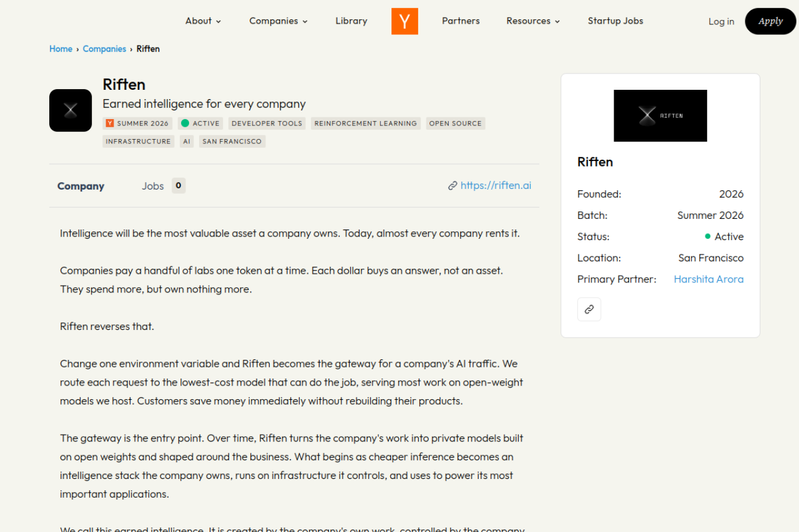Click the Y Combinator logo
799x532 pixels.
(404, 21)
